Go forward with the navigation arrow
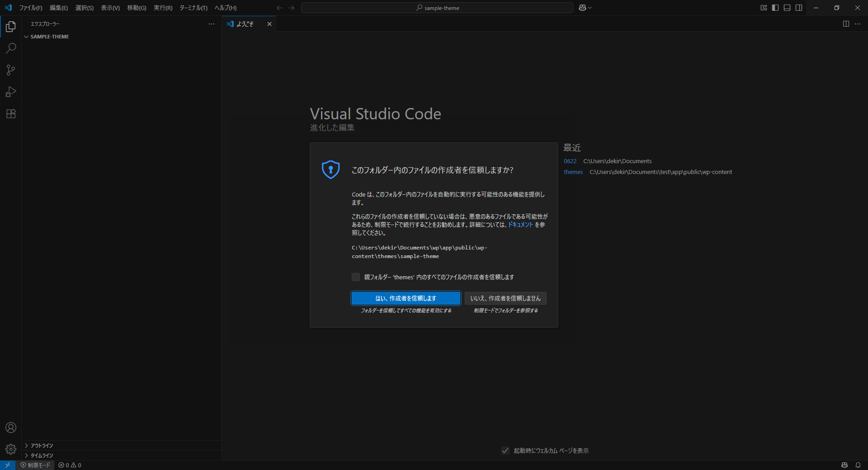The height and width of the screenshot is (470, 868). [292, 8]
